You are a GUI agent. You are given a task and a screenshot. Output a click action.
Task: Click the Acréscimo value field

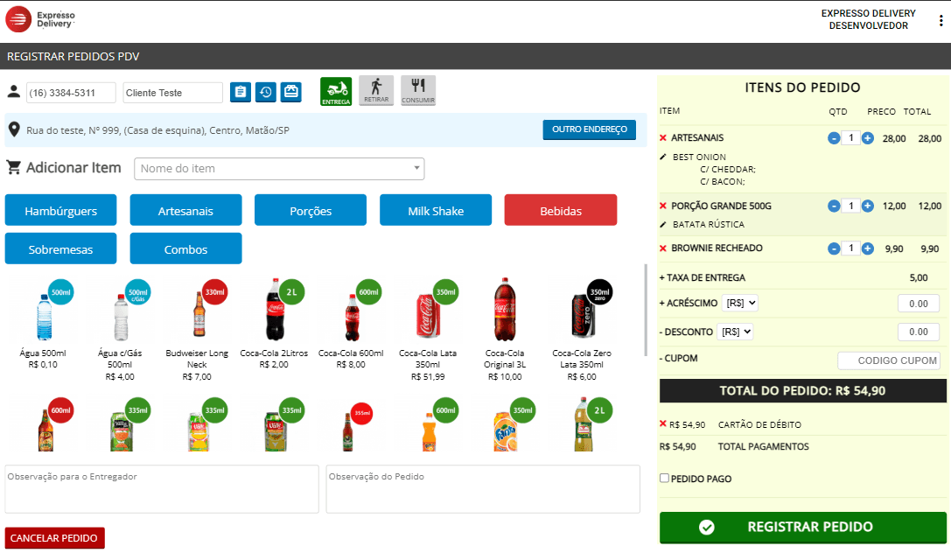coord(919,304)
